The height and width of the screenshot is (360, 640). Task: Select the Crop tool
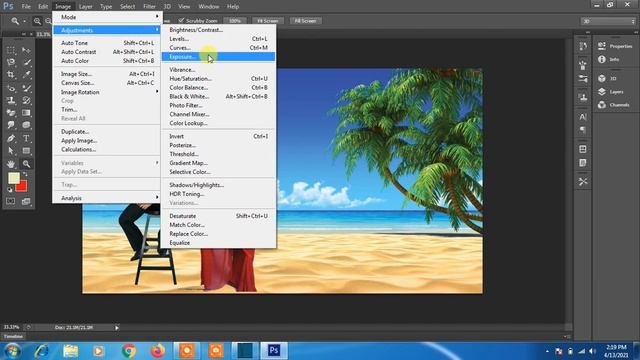[11, 75]
